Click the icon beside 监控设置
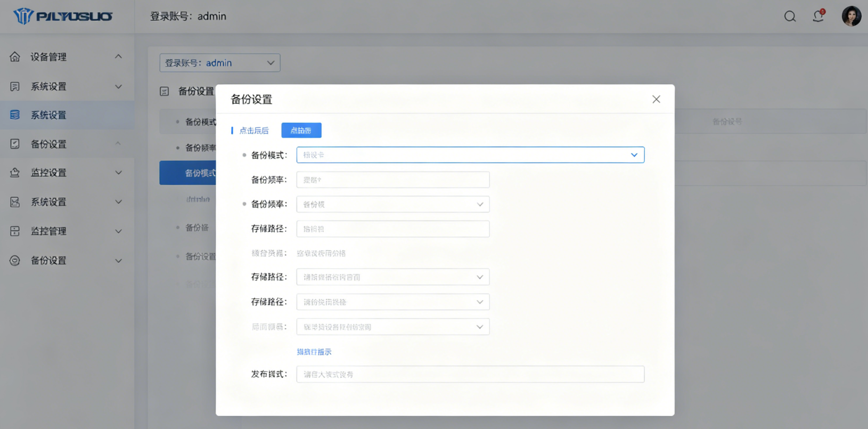This screenshot has height=429, width=868. (x=15, y=173)
